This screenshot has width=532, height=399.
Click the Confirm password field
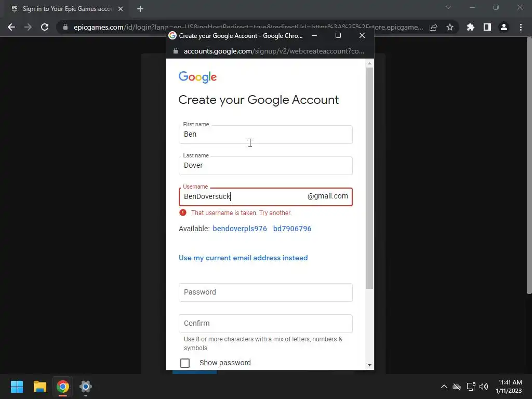pos(265,324)
